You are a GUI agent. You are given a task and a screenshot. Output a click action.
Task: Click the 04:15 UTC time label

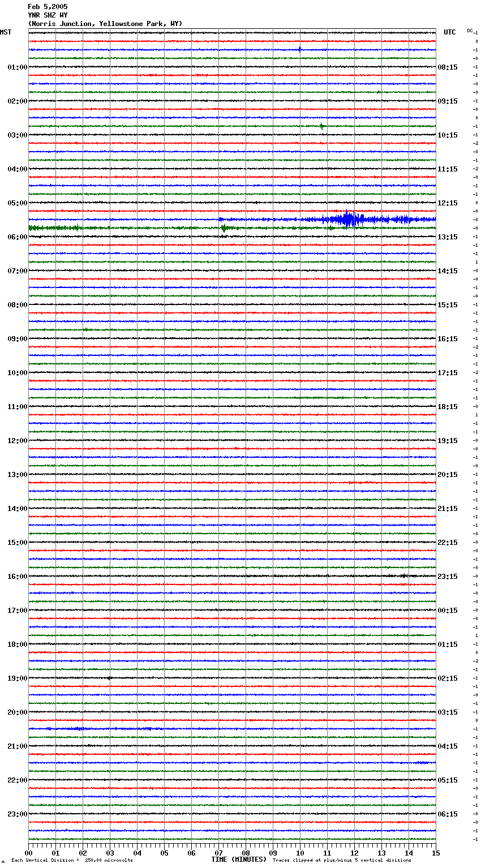448,746
